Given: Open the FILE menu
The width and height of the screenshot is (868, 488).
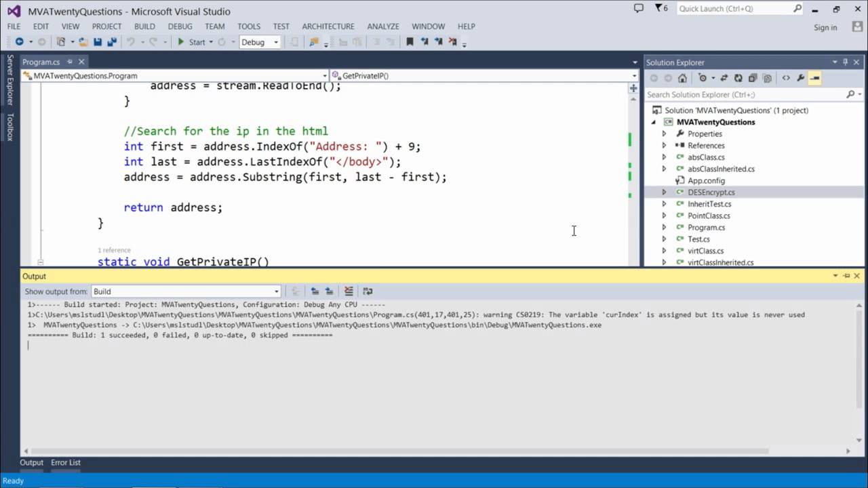Looking at the screenshot, I should click(x=14, y=26).
